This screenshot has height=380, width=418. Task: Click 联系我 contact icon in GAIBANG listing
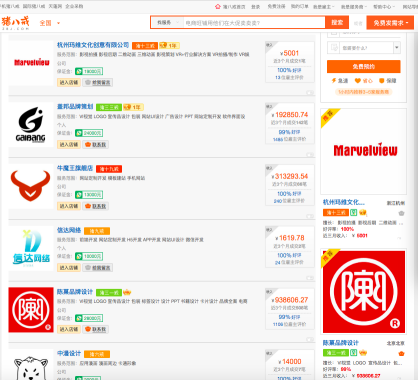pos(96,144)
